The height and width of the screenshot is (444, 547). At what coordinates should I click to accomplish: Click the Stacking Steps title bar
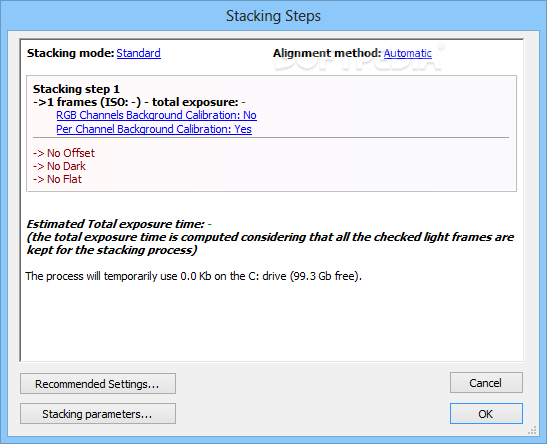click(273, 16)
